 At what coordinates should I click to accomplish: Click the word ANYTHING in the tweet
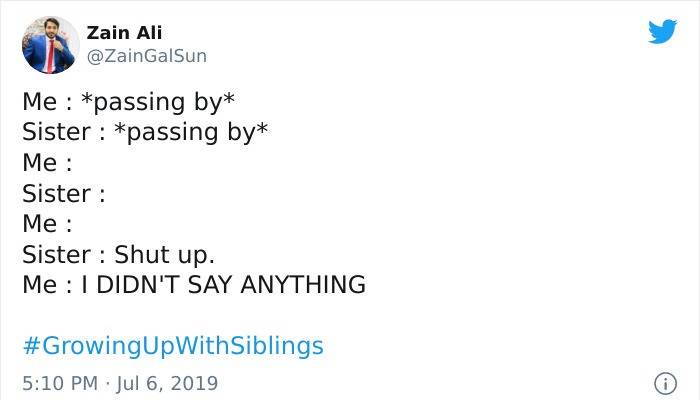[x=303, y=285]
